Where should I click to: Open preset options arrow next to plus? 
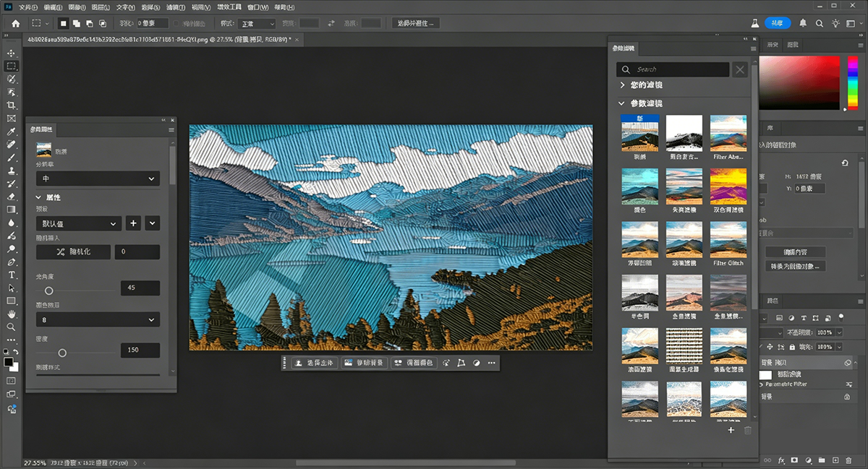tap(153, 224)
